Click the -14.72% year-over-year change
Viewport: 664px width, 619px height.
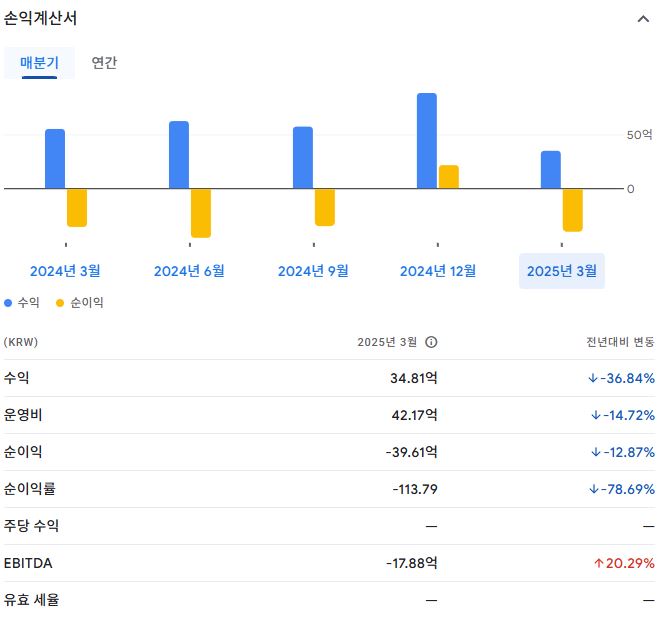tap(623, 415)
